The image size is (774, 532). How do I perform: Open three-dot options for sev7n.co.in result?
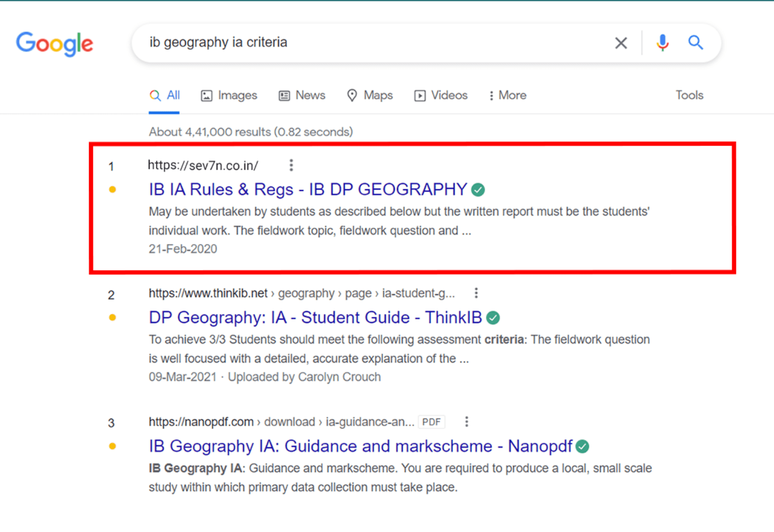coord(291,165)
